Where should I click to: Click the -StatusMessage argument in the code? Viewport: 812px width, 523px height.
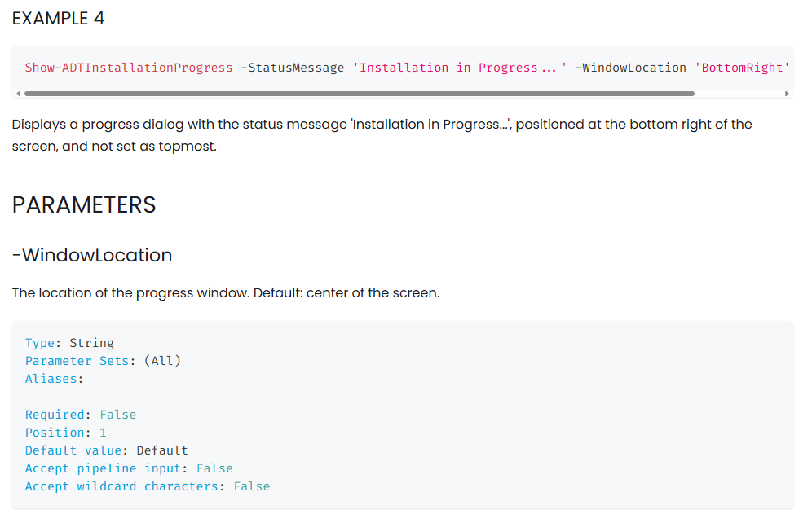[x=293, y=68]
